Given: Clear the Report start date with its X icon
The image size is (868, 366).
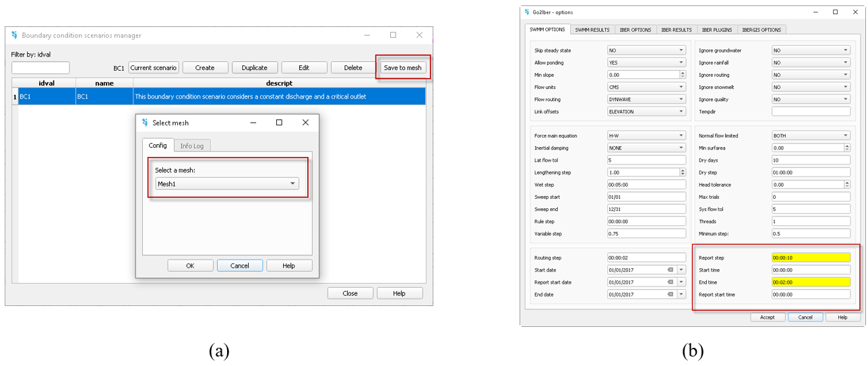Looking at the screenshot, I should point(670,282).
